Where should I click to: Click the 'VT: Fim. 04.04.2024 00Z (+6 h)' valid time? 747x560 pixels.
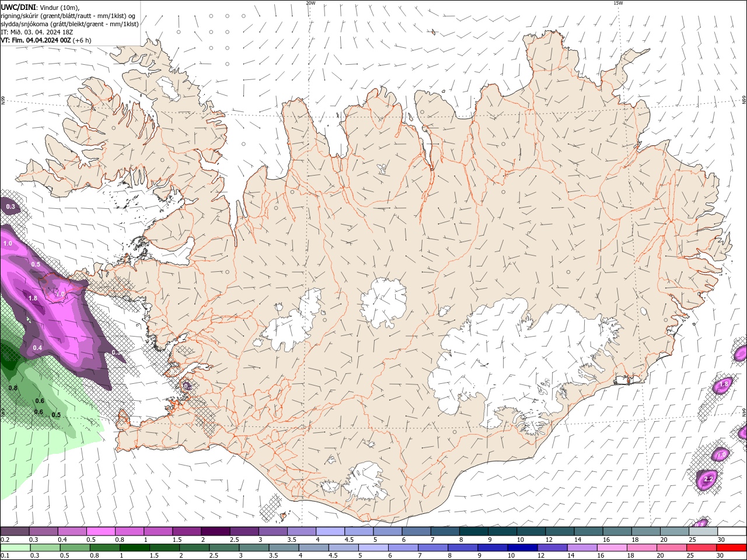(x=46, y=40)
